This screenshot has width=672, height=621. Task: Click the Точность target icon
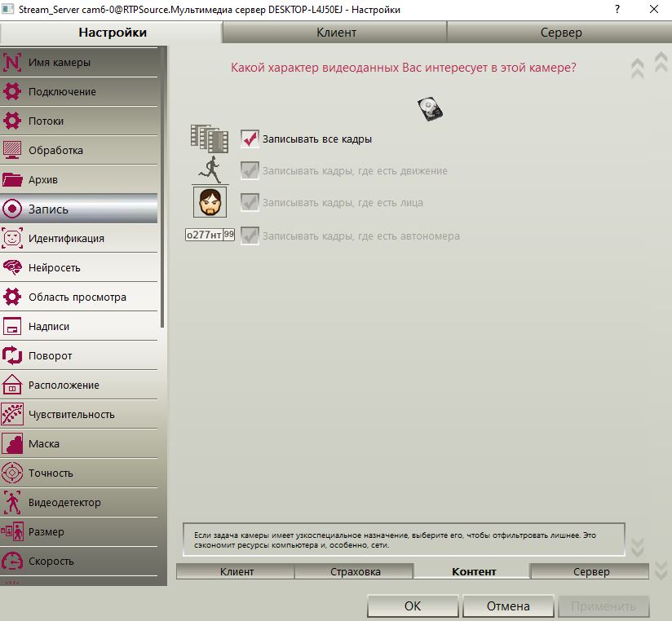pyautogui.click(x=12, y=473)
